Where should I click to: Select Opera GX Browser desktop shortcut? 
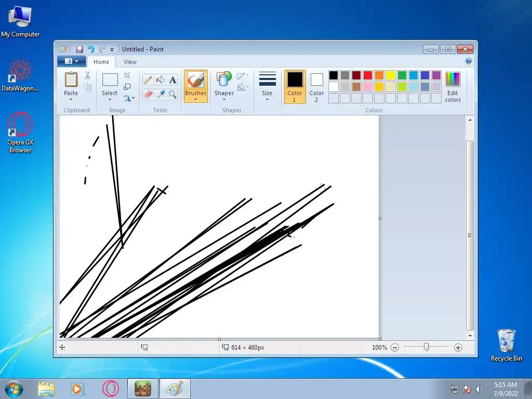(x=20, y=132)
